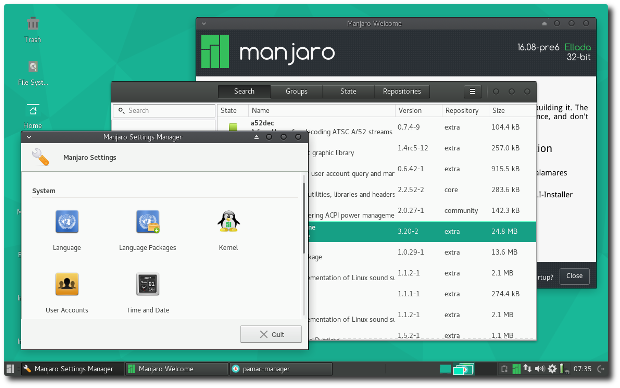Click the network arrows tray icon
The image size is (620, 388).
527,369
